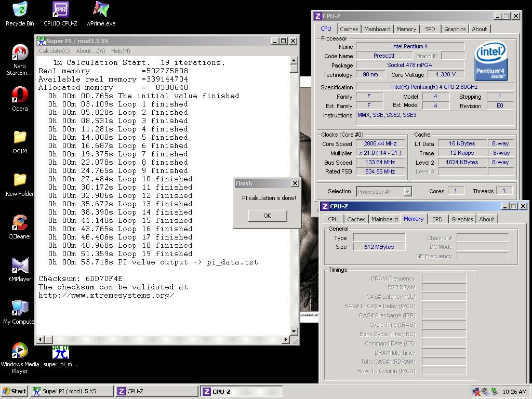Open the New Folder desktop icon
Viewport: 532px width, 399px height.
click(20, 184)
